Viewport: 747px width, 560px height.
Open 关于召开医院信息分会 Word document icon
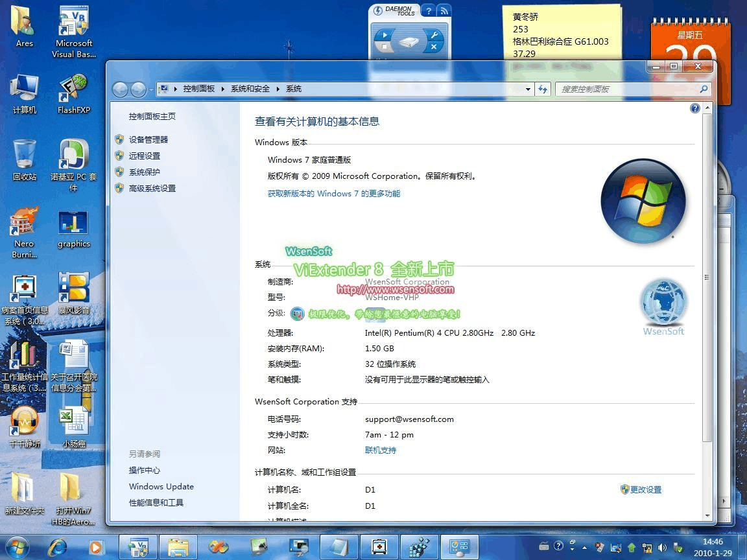(x=73, y=366)
